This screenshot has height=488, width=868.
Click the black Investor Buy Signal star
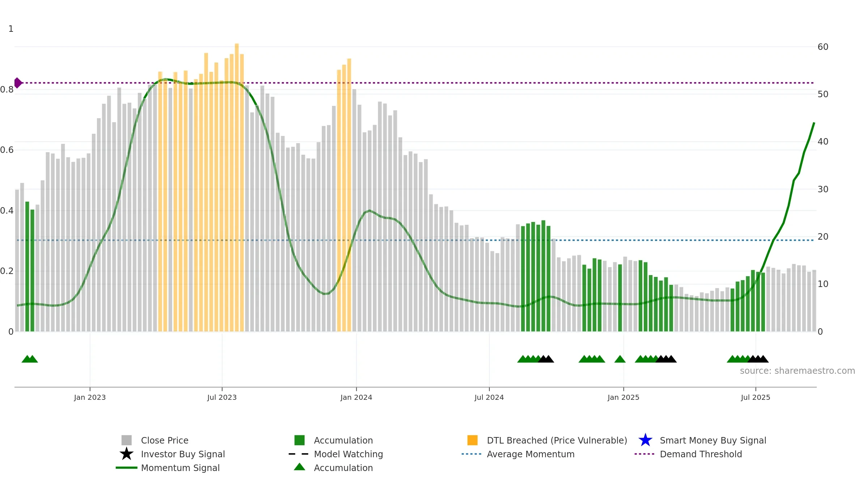pos(127,454)
